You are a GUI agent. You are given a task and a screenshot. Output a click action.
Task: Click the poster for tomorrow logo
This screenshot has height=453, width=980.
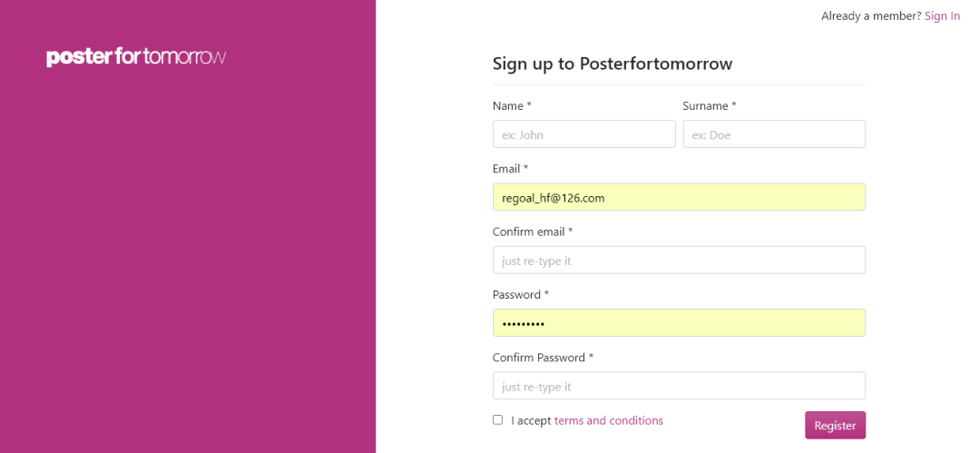[136, 57]
